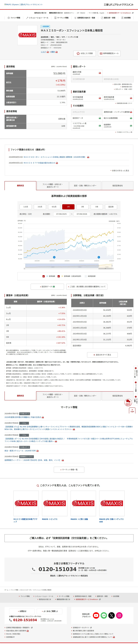Open the 会社情報 top navigation menu
This screenshot has width=138, height=644.
(126, 18)
